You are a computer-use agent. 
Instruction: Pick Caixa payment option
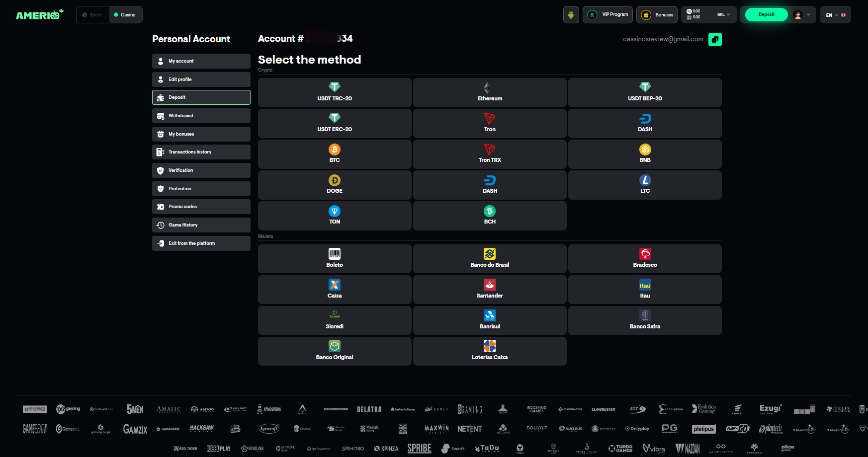pyautogui.click(x=335, y=290)
